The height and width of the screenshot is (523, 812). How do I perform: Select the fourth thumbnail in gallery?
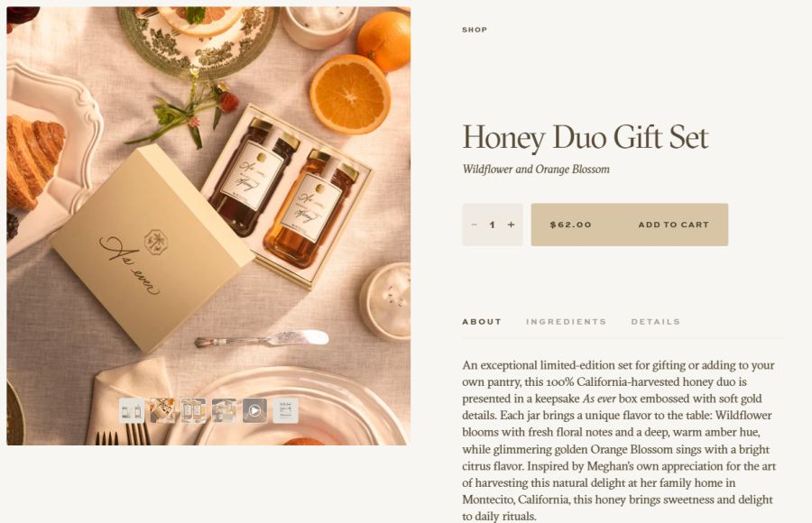click(x=224, y=410)
